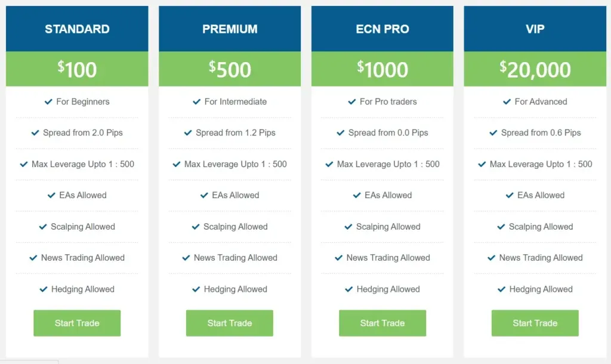Image resolution: width=611 pixels, height=364 pixels.
Task: Click the checkmark beside For Pro traders
Action: click(352, 101)
